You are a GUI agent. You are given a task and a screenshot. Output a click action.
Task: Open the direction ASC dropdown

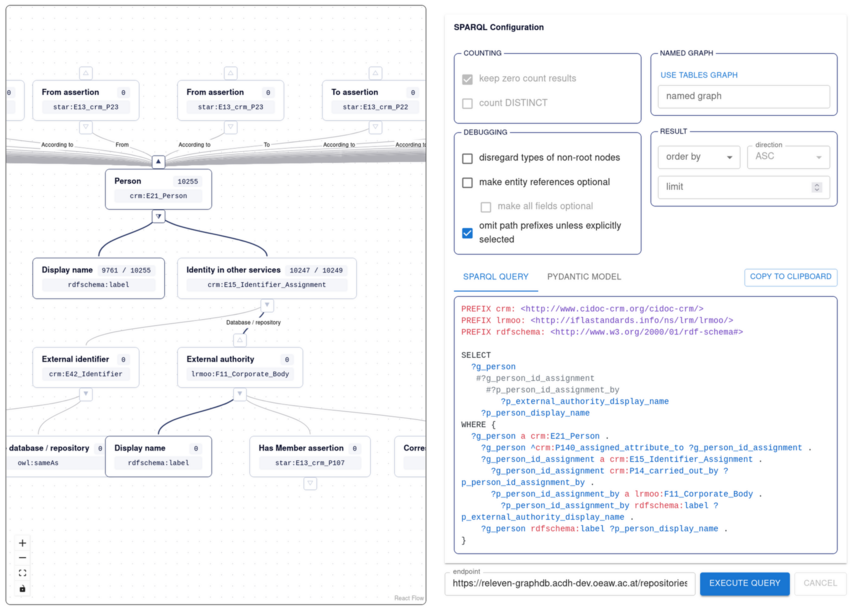click(x=788, y=157)
